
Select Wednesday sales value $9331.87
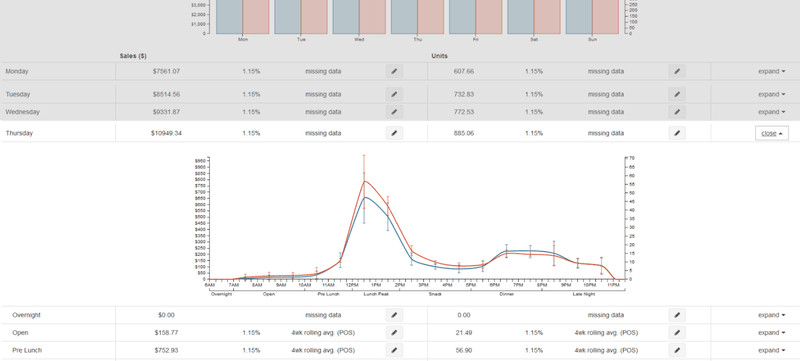point(166,112)
